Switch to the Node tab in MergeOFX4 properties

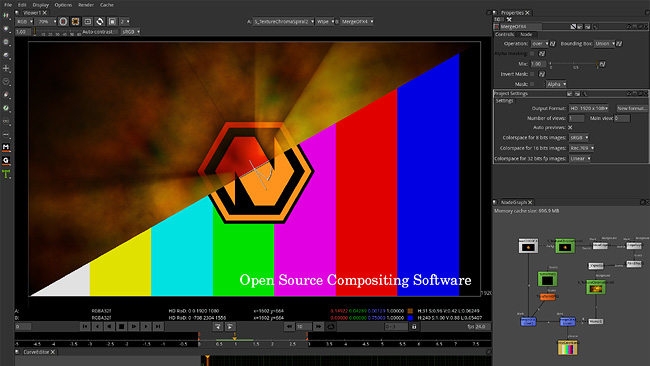[x=526, y=34]
